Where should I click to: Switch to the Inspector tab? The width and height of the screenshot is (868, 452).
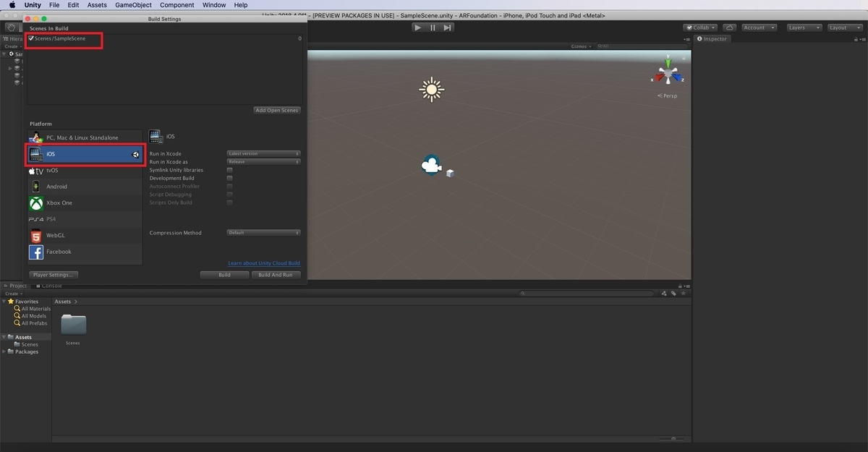[712, 39]
